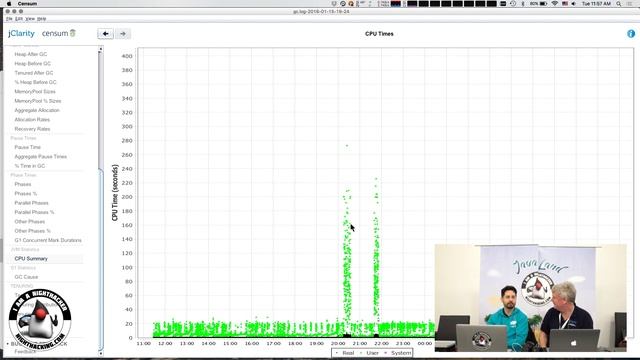Open Other Phases % view
This screenshot has height=360, width=640.
[33, 231]
